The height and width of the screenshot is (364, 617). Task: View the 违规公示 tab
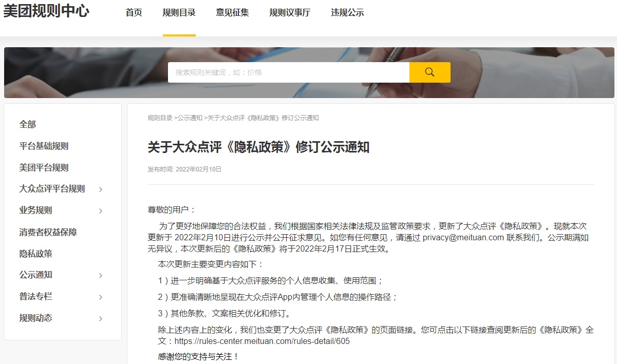(x=348, y=13)
